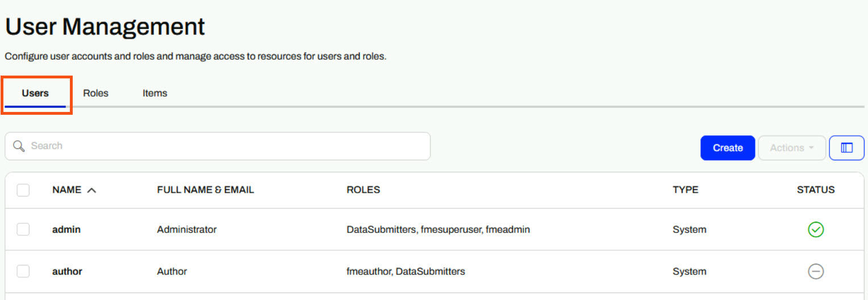Expand the Actions dropdown
Viewport: 868px width, 300px height.
[792, 148]
